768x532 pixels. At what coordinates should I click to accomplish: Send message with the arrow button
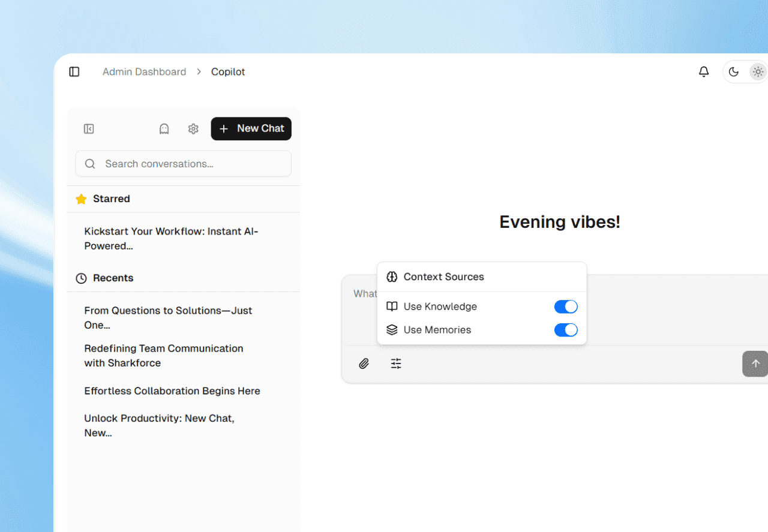point(755,363)
